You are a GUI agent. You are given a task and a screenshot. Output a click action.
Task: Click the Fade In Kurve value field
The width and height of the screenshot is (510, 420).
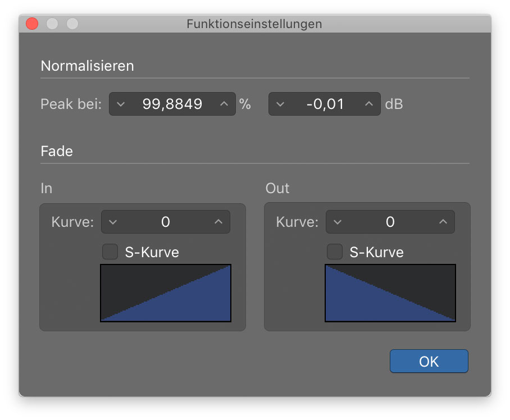click(x=166, y=222)
